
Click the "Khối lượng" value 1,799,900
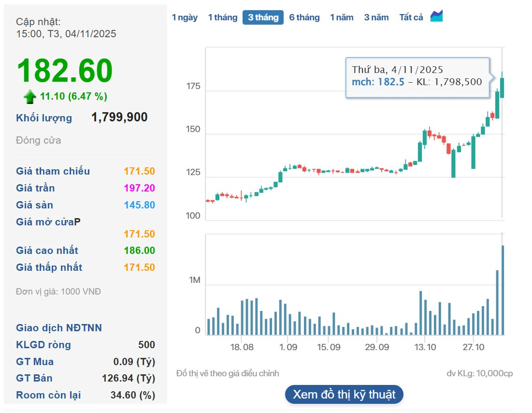pos(119,118)
